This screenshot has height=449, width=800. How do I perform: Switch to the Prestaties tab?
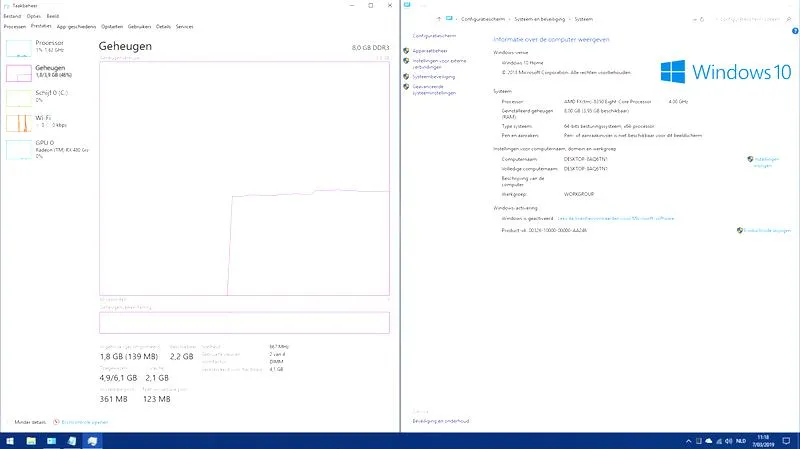[x=41, y=26]
